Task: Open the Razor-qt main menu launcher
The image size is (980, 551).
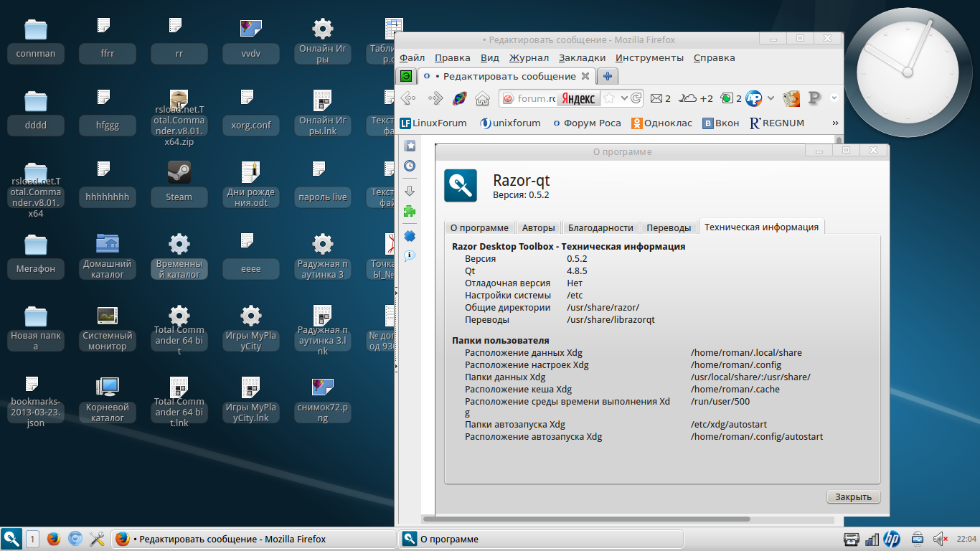Action: pyautogui.click(x=11, y=539)
